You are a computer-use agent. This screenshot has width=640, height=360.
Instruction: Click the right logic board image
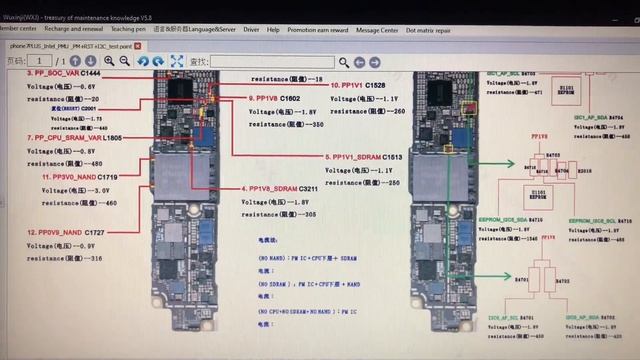445,200
